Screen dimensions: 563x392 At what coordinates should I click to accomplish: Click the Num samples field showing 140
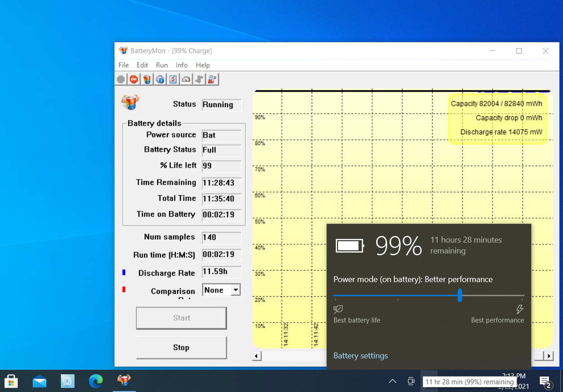pos(222,238)
